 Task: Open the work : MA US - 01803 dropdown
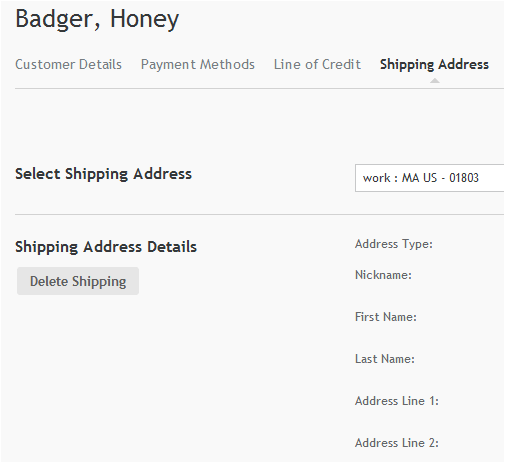point(430,178)
